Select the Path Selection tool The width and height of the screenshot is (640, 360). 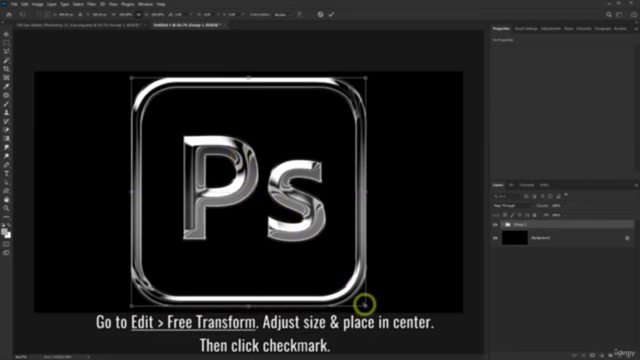click(7, 182)
